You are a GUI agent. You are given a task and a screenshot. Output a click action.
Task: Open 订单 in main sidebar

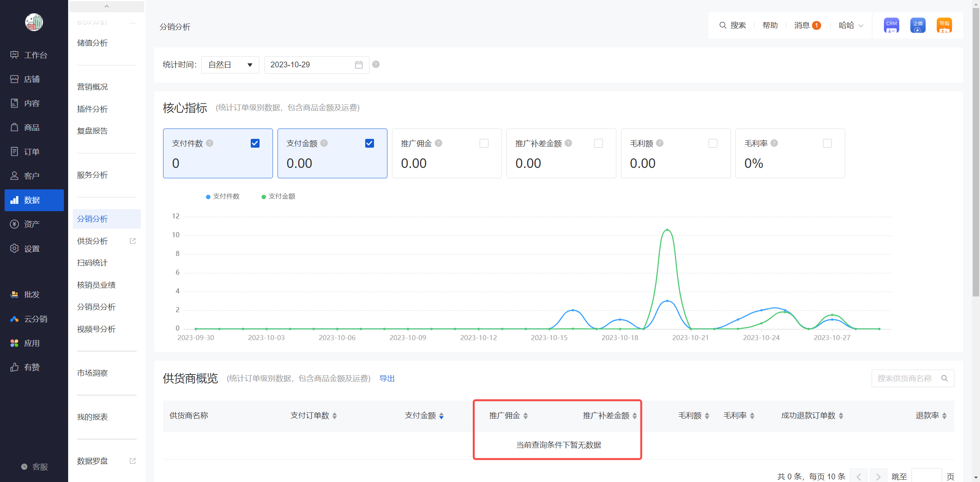pos(34,152)
